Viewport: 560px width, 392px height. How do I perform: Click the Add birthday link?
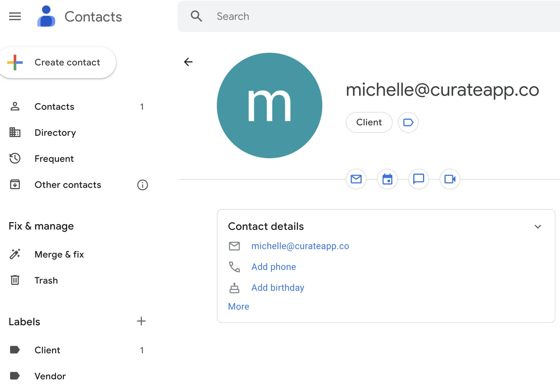277,288
